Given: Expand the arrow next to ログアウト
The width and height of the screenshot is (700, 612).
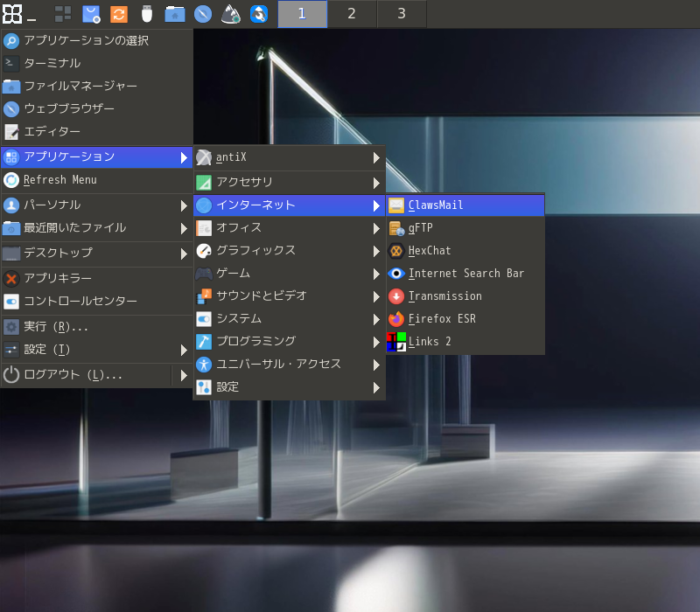Looking at the screenshot, I should (184, 375).
